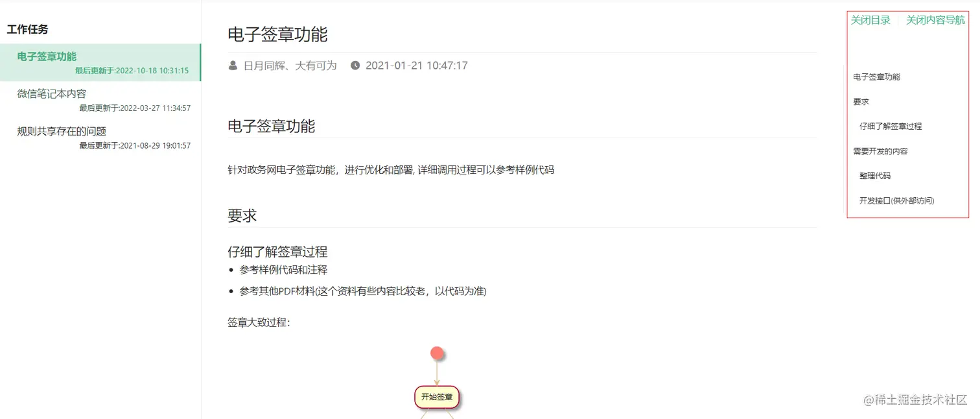Jump to 要求 section in navigation
This screenshot has height=419, width=980.
point(861,102)
